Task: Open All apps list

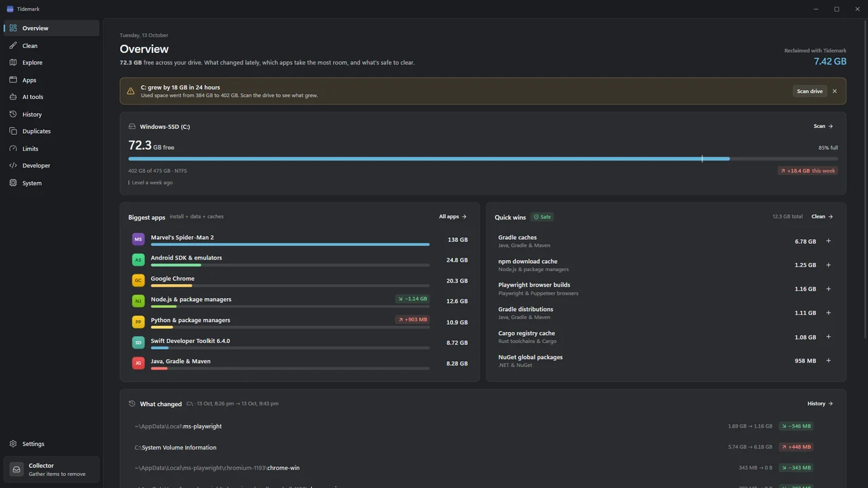Action: coord(452,217)
